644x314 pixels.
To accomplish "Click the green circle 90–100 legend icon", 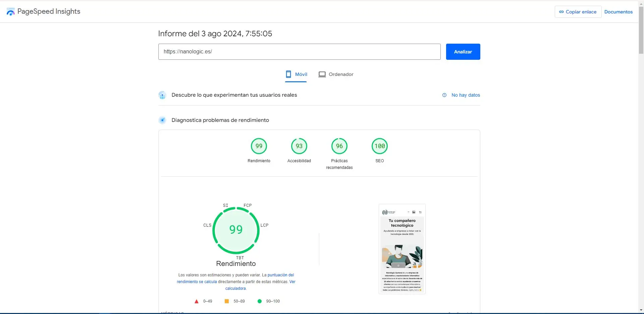I will (x=259, y=301).
